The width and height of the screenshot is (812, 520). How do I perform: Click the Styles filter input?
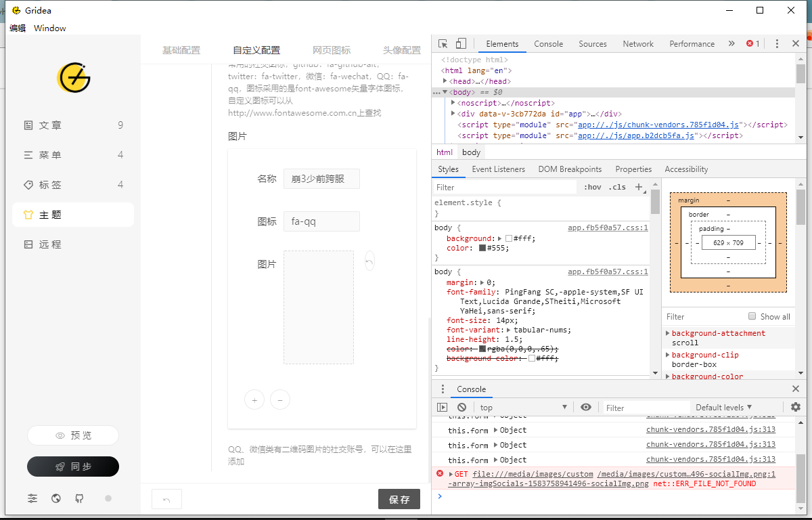(x=504, y=187)
